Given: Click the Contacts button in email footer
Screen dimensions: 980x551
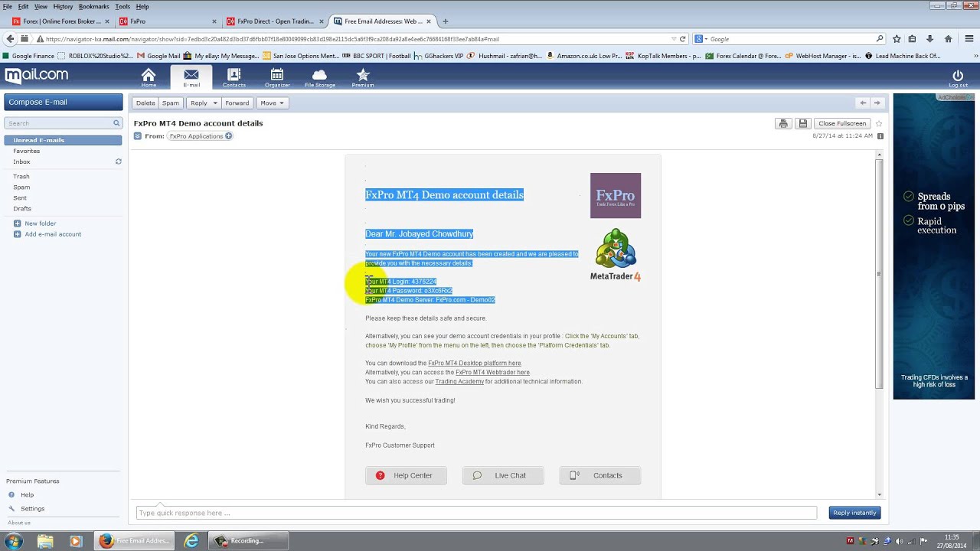Looking at the screenshot, I should click(600, 475).
